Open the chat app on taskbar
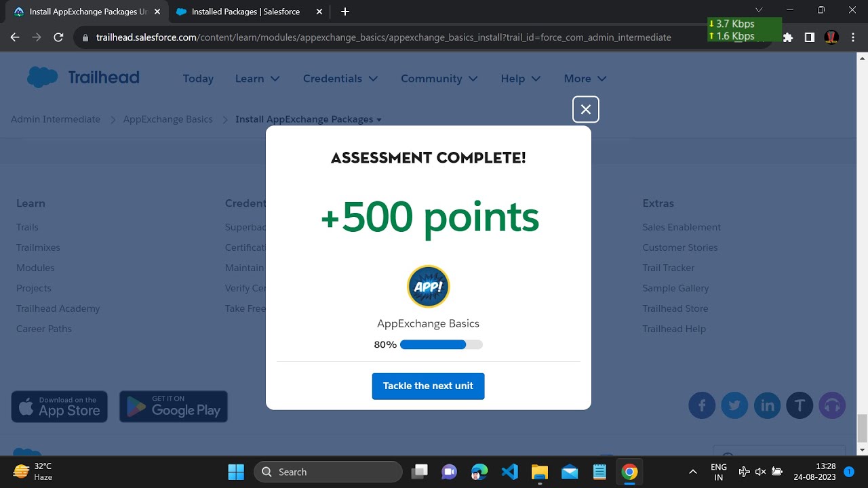The image size is (868, 488). pyautogui.click(x=449, y=472)
